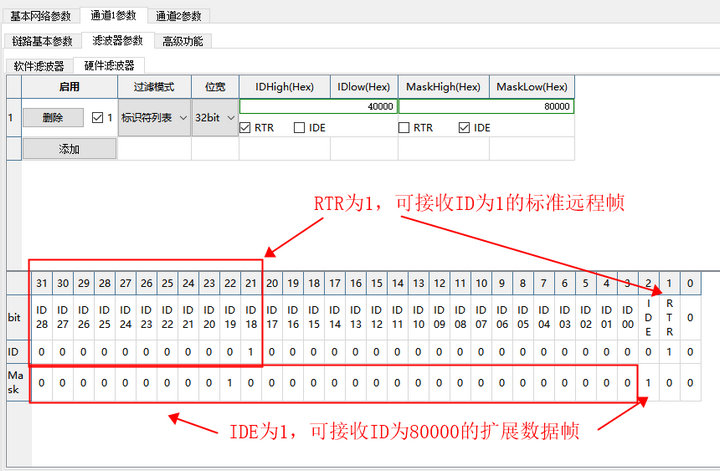Select the 硬件滤波器 tab
720x471 pixels.
(x=109, y=65)
